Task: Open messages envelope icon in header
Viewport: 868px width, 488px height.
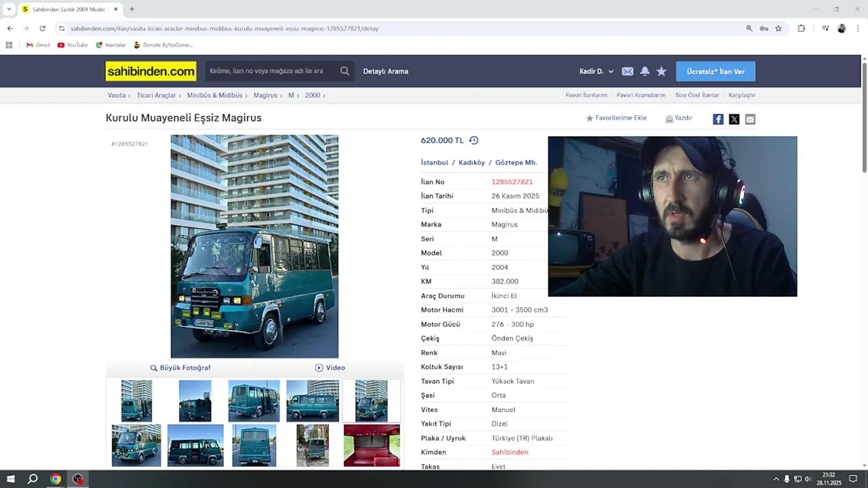Action: tap(627, 71)
